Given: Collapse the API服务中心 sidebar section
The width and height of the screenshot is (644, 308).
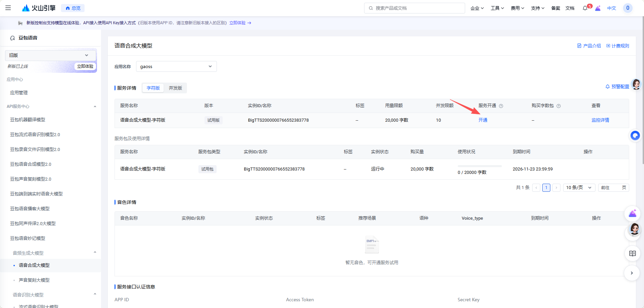Looking at the screenshot, I should tap(95, 106).
